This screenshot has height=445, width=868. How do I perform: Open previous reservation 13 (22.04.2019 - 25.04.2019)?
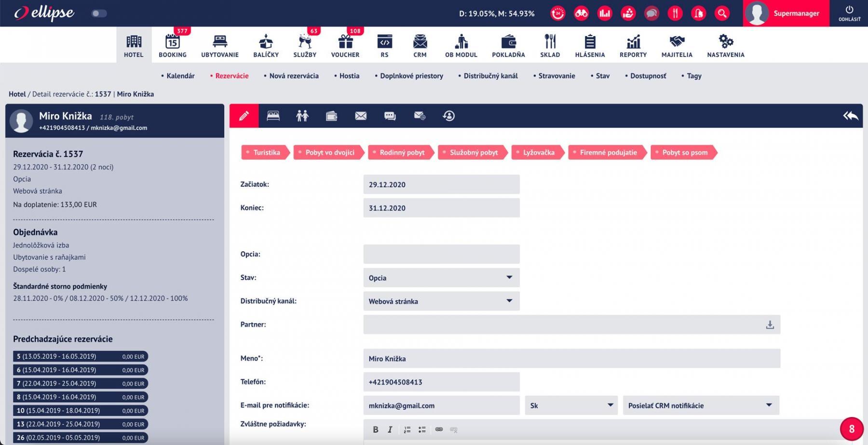coord(80,424)
